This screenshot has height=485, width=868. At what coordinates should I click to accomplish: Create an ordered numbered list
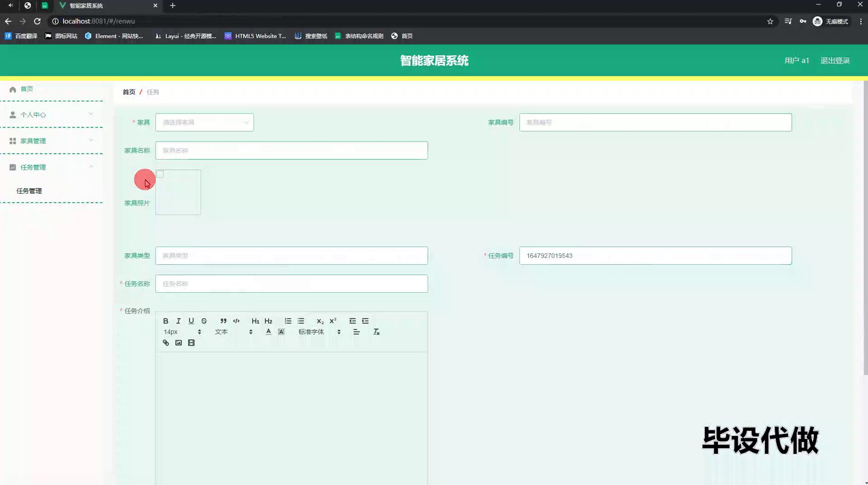(288, 321)
